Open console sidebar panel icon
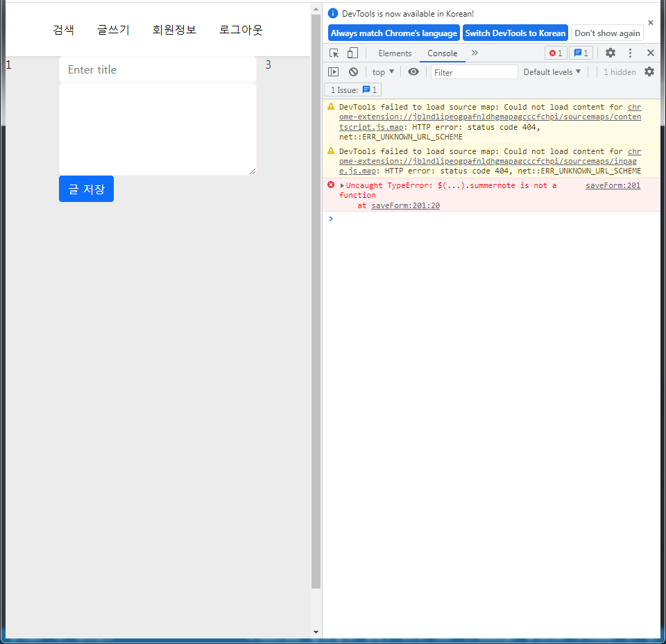Screen dimensions: 666x644 pyautogui.click(x=333, y=71)
